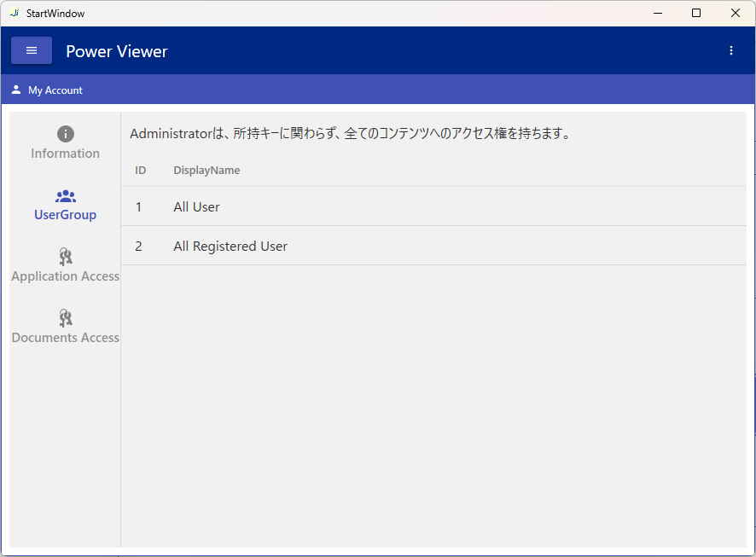756x557 pixels.
Task: Click the Application Access keys icon
Action: (x=66, y=257)
